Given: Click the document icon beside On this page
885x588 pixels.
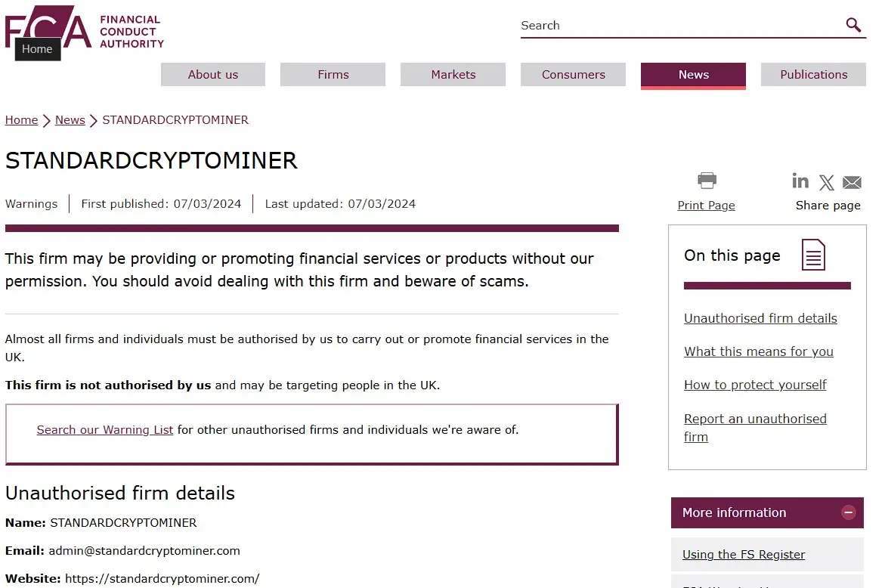Looking at the screenshot, I should [x=812, y=256].
